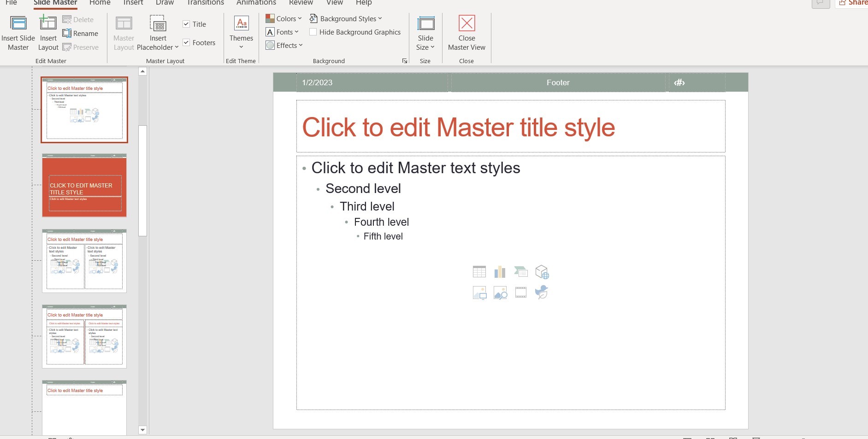Image resolution: width=868 pixels, height=439 pixels.
Task: Select the orange Title Slide layout thumbnail
Action: tap(84, 185)
